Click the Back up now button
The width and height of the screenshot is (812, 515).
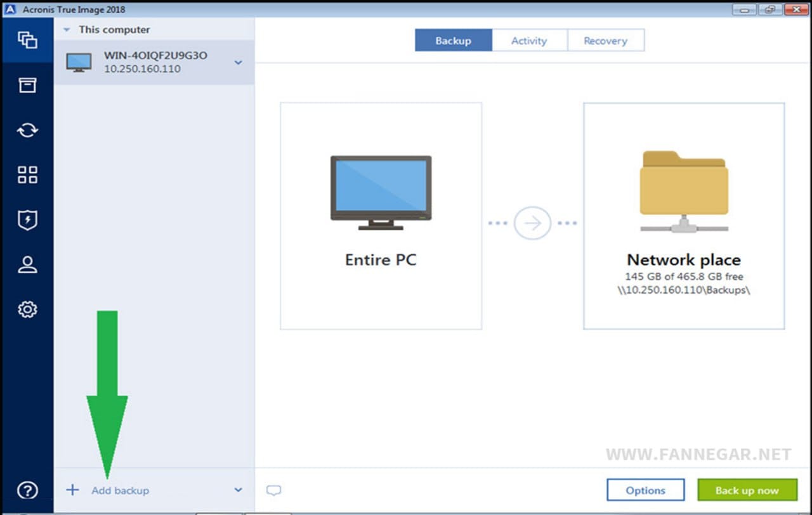[x=747, y=490]
